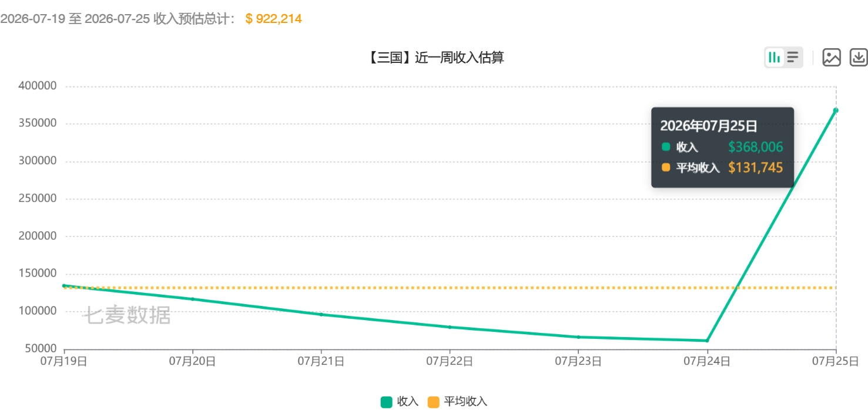Save chart as image icon
Viewport: 868px width, 413px height.
click(x=832, y=57)
